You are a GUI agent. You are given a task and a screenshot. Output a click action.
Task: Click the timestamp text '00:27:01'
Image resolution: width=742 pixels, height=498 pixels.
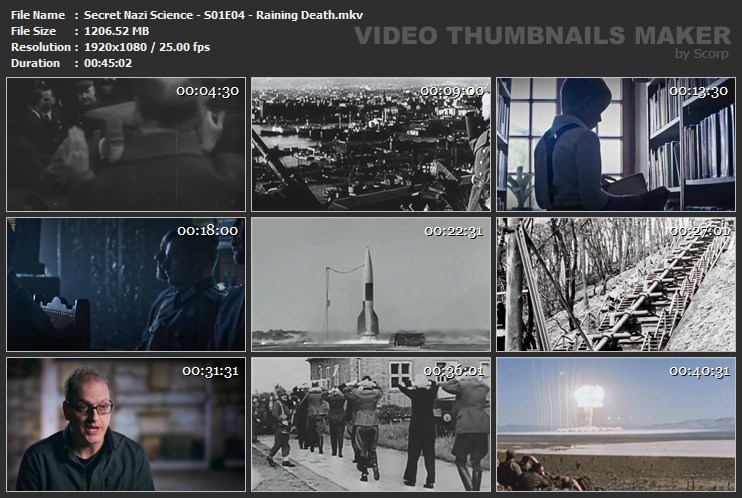point(699,231)
